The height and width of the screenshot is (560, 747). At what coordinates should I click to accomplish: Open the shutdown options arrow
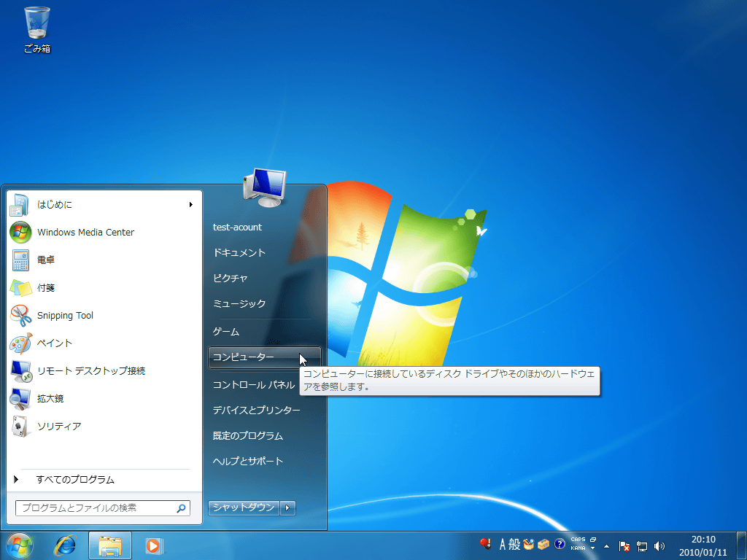pos(287,507)
